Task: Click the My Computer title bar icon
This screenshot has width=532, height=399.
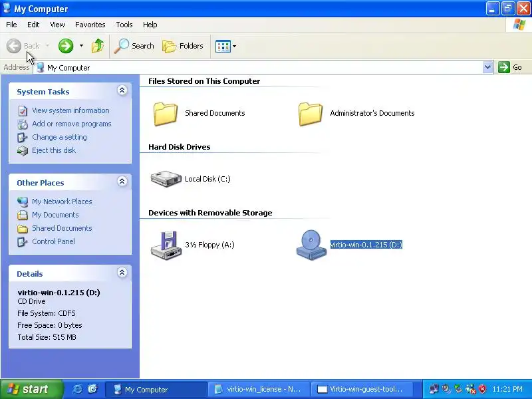Action: (7, 8)
